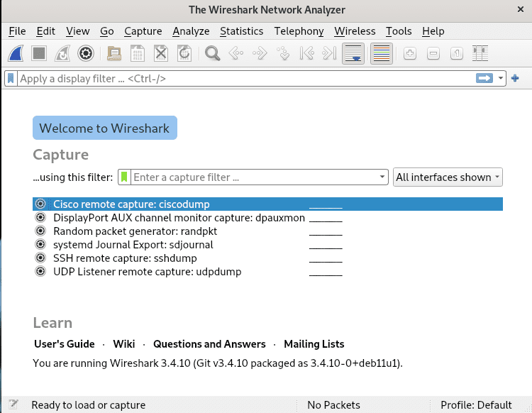Reload this capture file icon

point(184,54)
